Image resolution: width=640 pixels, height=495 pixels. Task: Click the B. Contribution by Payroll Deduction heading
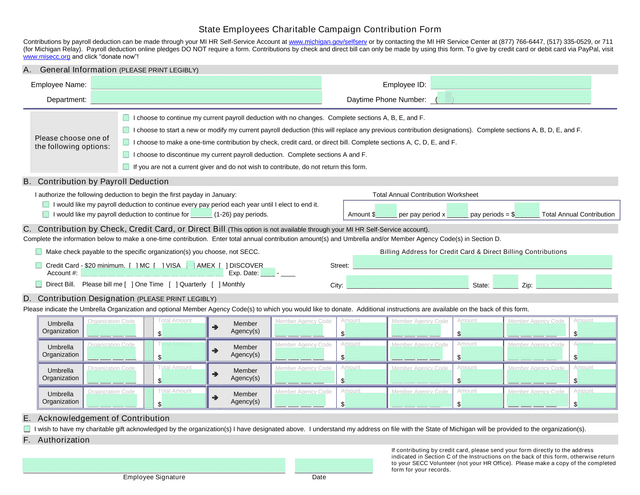[x=96, y=182]
